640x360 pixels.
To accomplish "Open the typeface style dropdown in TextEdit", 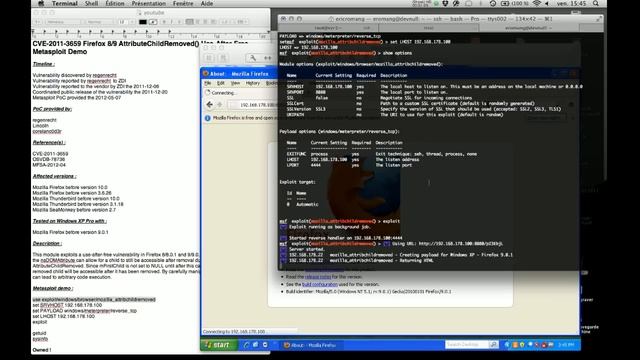I will [x=99, y=22].
